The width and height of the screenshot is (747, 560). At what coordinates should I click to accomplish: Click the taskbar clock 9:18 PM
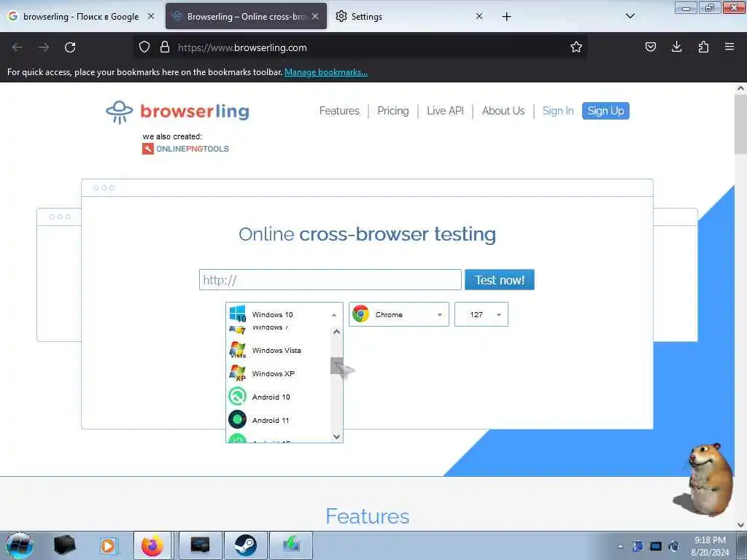point(710,540)
